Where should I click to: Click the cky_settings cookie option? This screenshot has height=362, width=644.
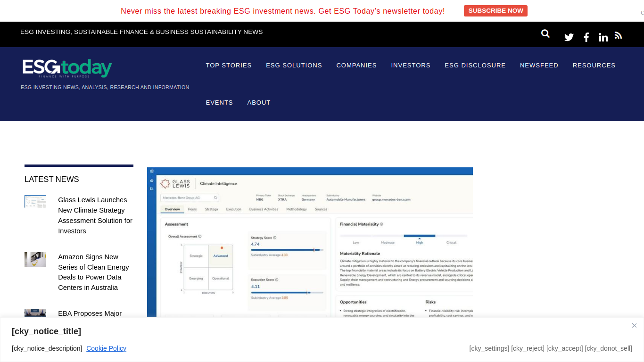coord(489,348)
